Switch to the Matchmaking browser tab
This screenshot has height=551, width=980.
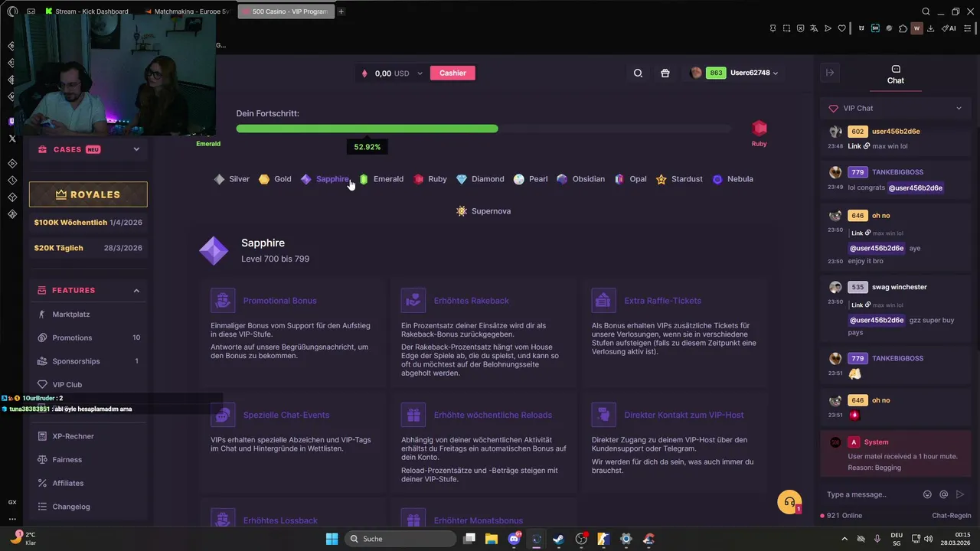187,11
